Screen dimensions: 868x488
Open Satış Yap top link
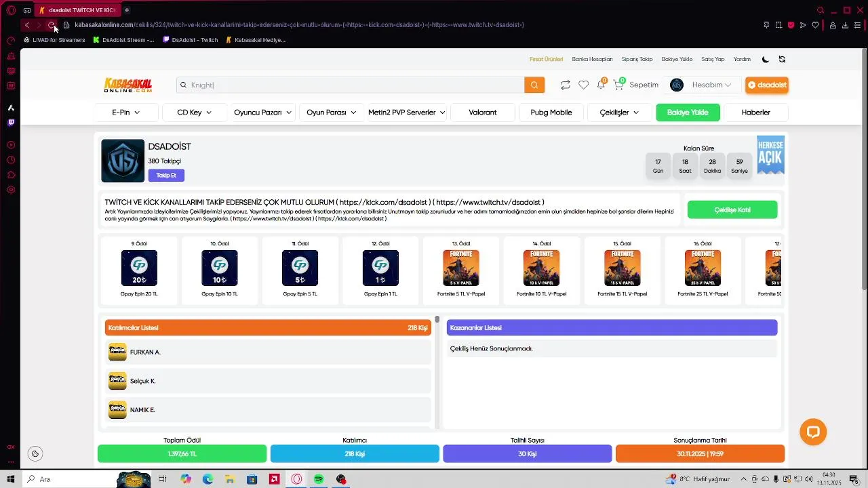(x=713, y=60)
